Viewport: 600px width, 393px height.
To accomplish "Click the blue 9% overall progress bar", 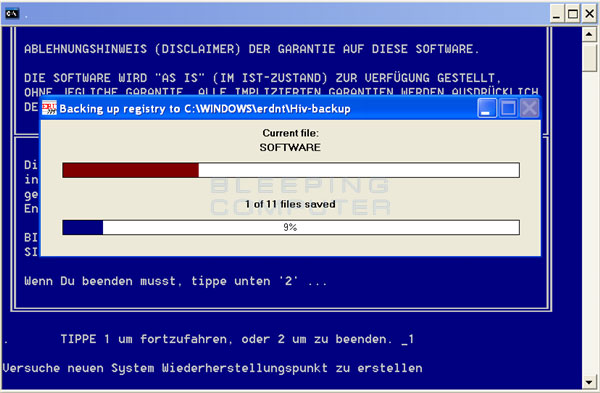I will (x=291, y=227).
